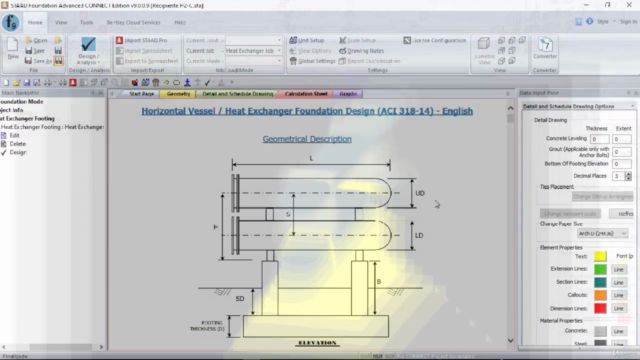Open quick toolbar customize arrow
The height and width of the screenshot is (360, 640).
[x=232, y=82]
